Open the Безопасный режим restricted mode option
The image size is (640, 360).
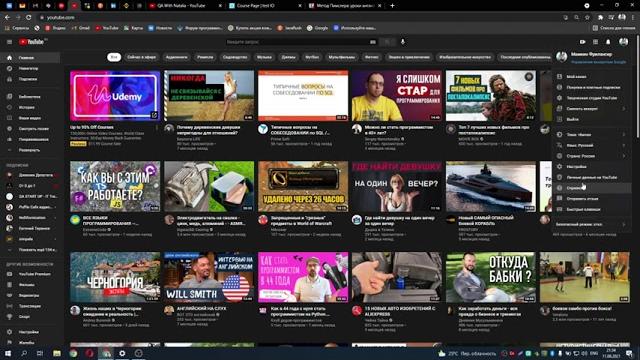[x=591, y=224]
